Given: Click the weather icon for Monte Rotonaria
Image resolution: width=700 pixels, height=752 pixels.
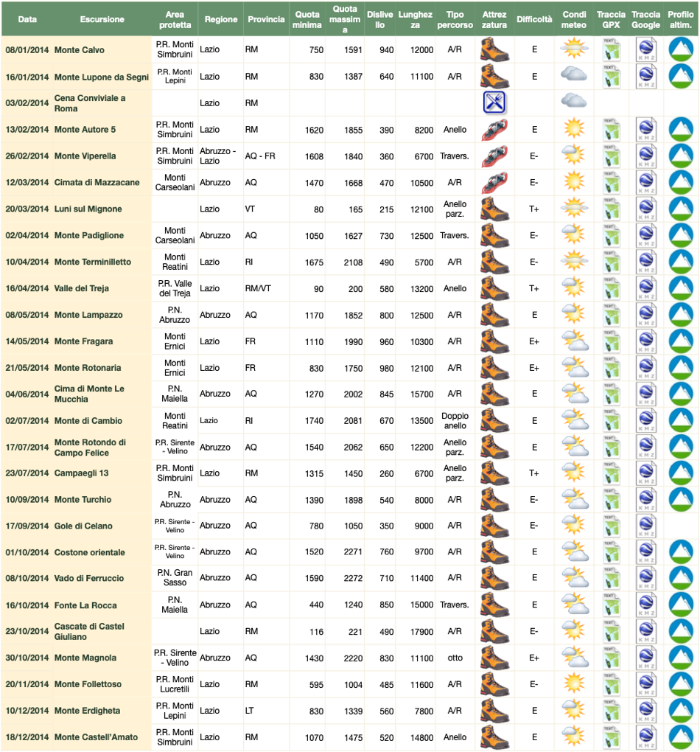Looking at the screenshot, I should (x=575, y=367).
